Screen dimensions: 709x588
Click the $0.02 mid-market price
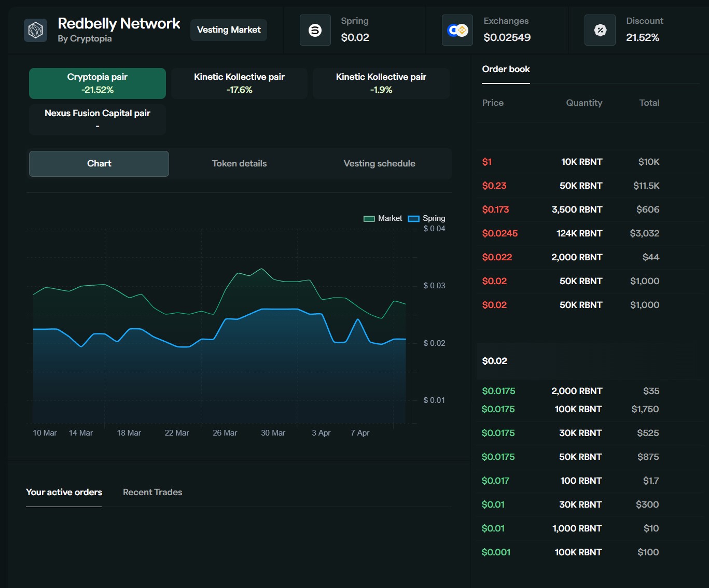tap(494, 361)
